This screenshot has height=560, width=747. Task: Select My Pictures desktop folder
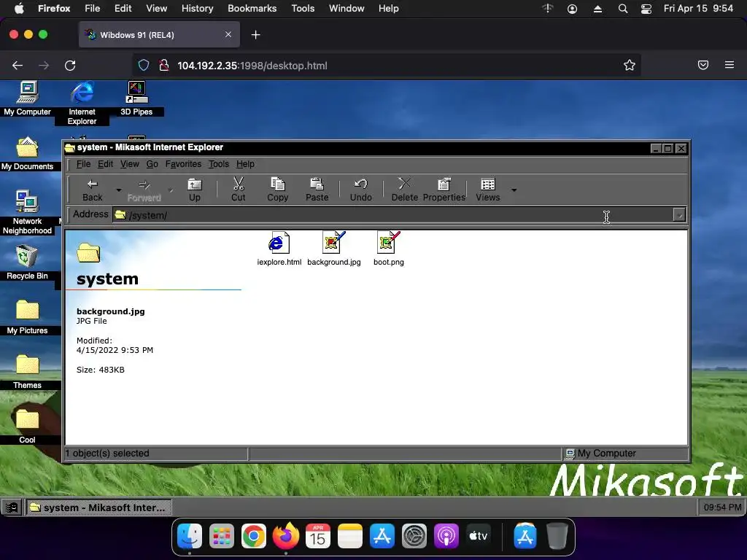pos(27,317)
